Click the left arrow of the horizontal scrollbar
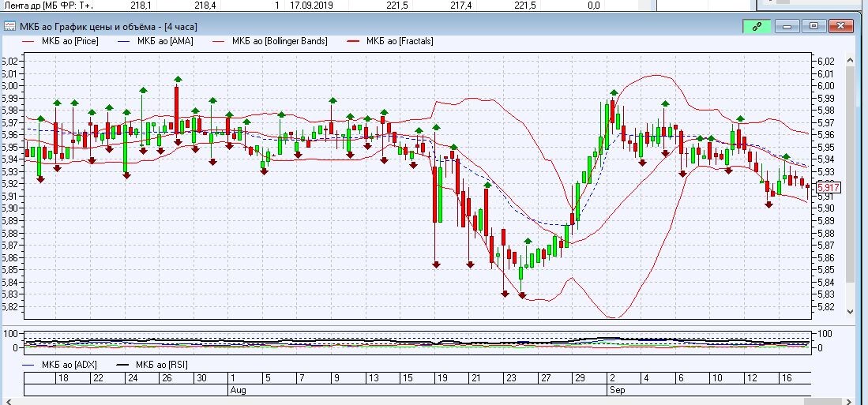This screenshot has width=868, height=405. pyautogui.click(x=9, y=401)
